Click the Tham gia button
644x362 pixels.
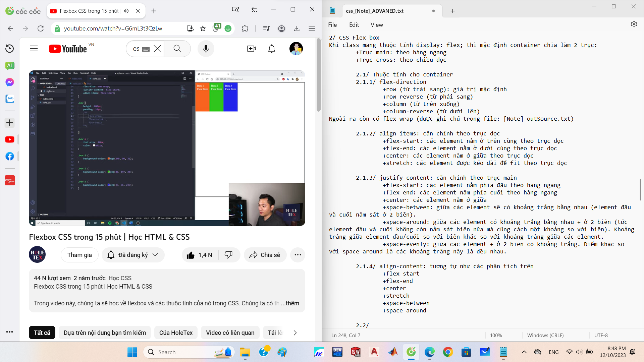coord(79,255)
